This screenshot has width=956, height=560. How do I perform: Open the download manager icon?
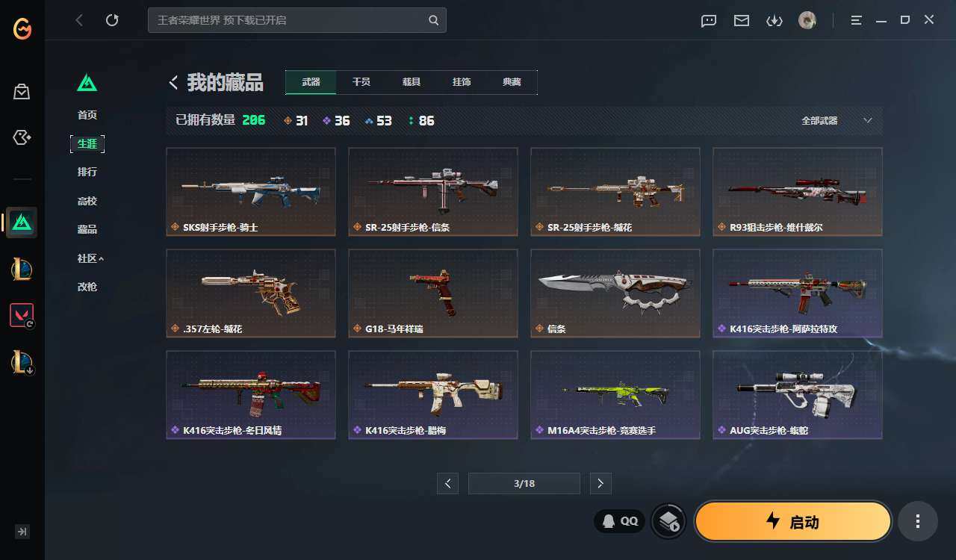click(775, 21)
